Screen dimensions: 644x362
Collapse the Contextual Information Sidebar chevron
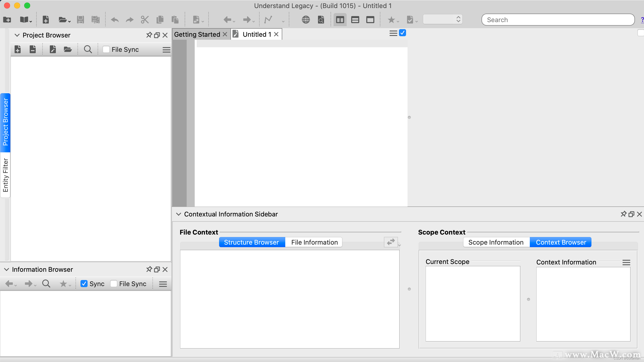[x=179, y=214]
